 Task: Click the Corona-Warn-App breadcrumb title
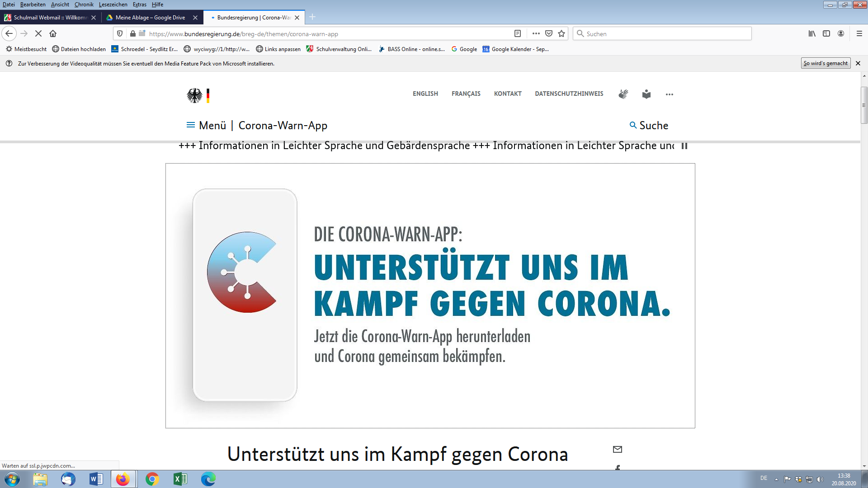click(283, 125)
